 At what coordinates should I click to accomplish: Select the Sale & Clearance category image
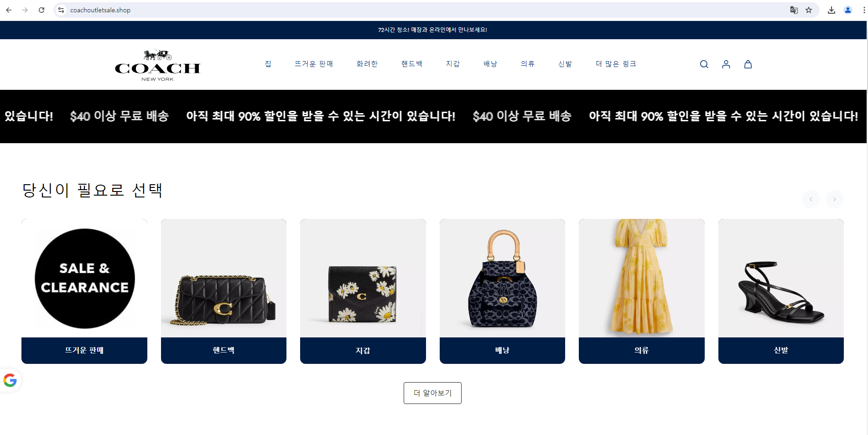pyautogui.click(x=84, y=278)
